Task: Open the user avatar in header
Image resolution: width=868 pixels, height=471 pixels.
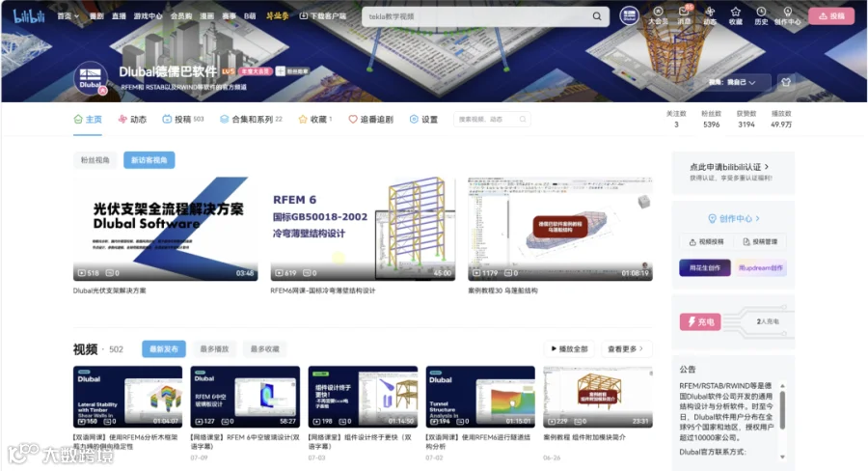Action: [629, 16]
